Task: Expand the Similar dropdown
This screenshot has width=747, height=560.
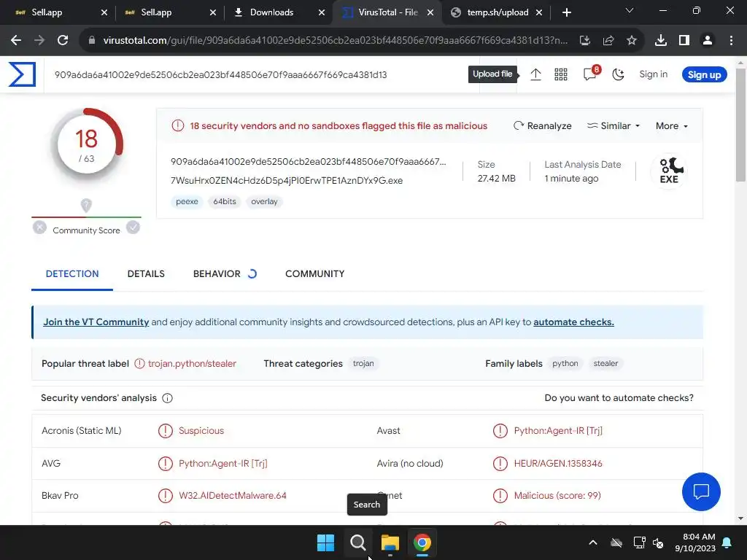Action: coord(613,125)
